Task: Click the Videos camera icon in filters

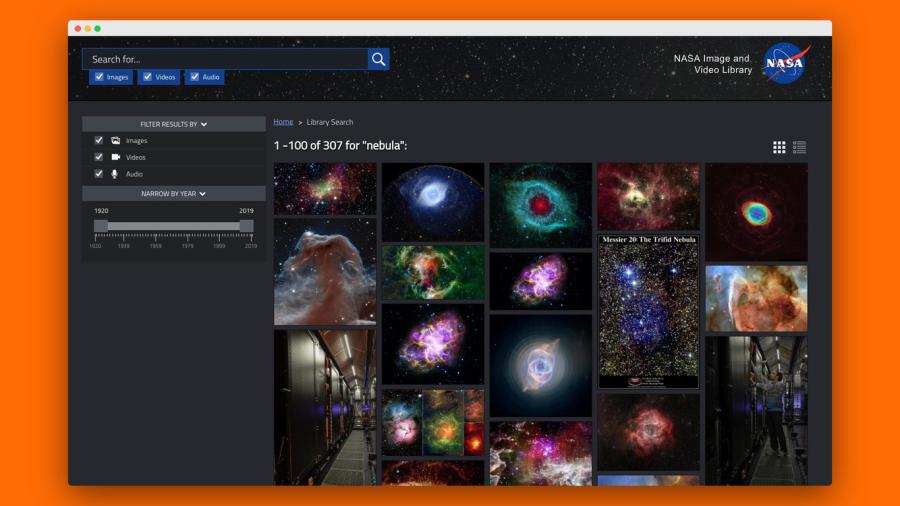Action: pos(115,157)
